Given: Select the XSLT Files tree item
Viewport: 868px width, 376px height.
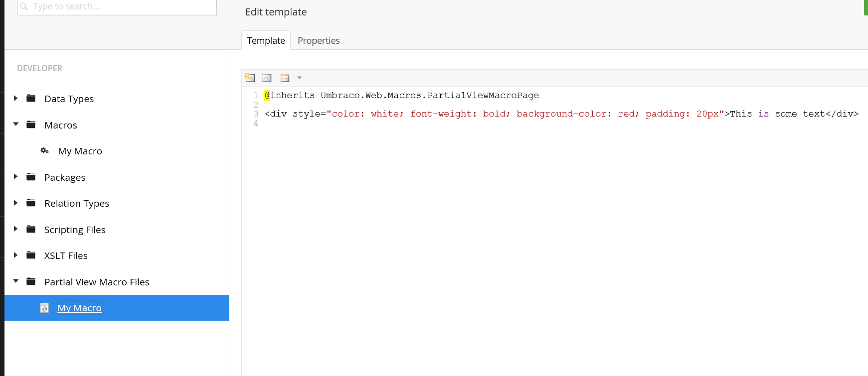Looking at the screenshot, I should point(66,255).
